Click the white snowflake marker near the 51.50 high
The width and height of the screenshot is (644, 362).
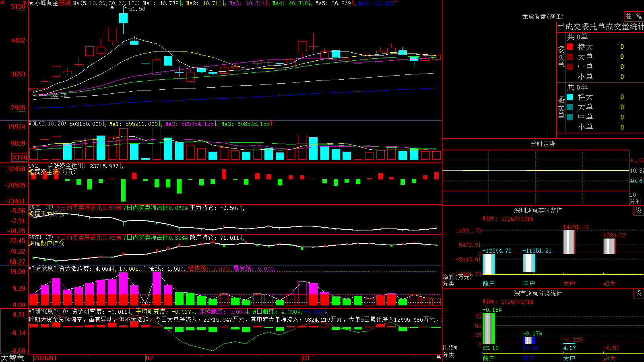112,7
